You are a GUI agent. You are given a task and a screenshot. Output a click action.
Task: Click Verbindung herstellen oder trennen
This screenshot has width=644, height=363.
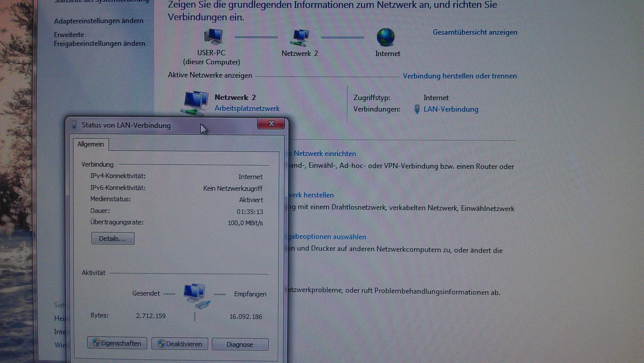459,76
